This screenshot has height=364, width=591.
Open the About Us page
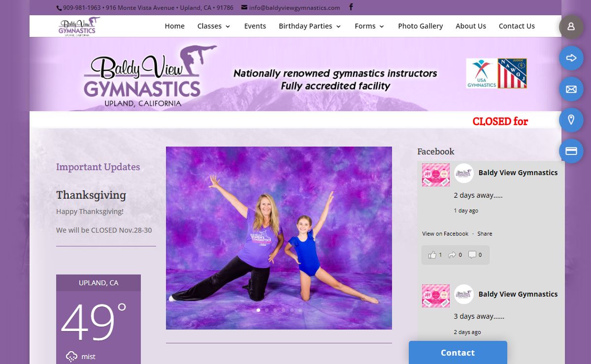point(470,26)
